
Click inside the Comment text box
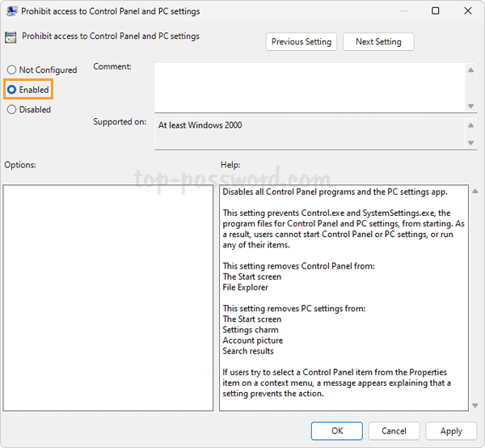coord(307,87)
